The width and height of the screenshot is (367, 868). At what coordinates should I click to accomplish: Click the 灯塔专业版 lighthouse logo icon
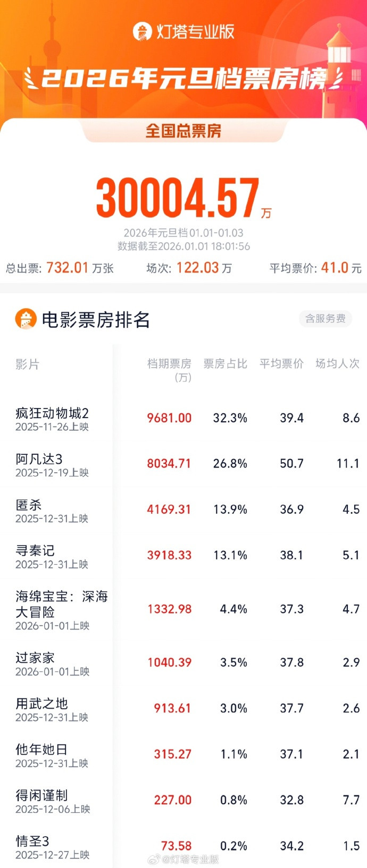142,31
